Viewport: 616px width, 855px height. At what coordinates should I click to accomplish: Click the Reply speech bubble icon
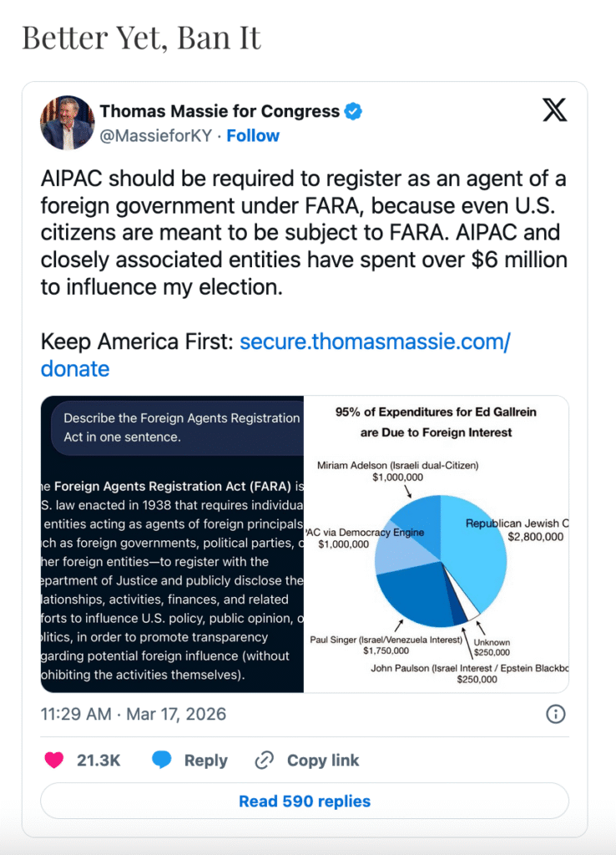click(162, 760)
